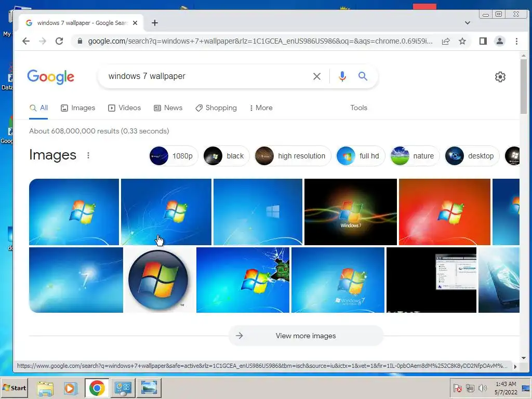
Task: Open the Windows Start menu
Action: point(14,388)
